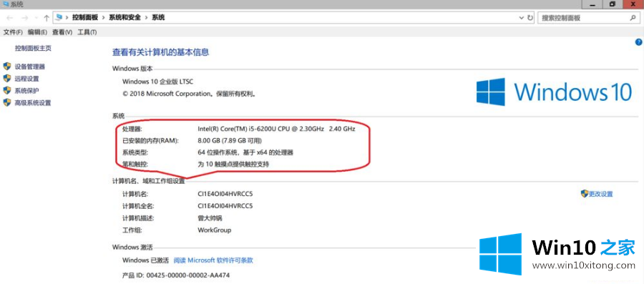Go up one level with up arrow
Image resolution: width=644 pixels, height=284 pixels.
tap(47, 18)
